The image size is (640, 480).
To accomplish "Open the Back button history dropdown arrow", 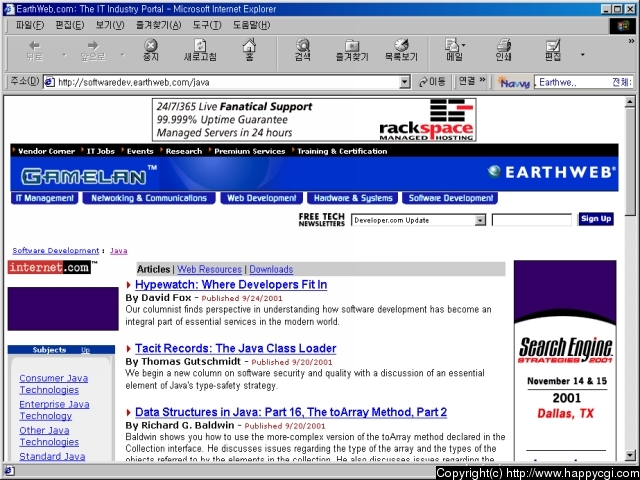I will click(x=64, y=54).
